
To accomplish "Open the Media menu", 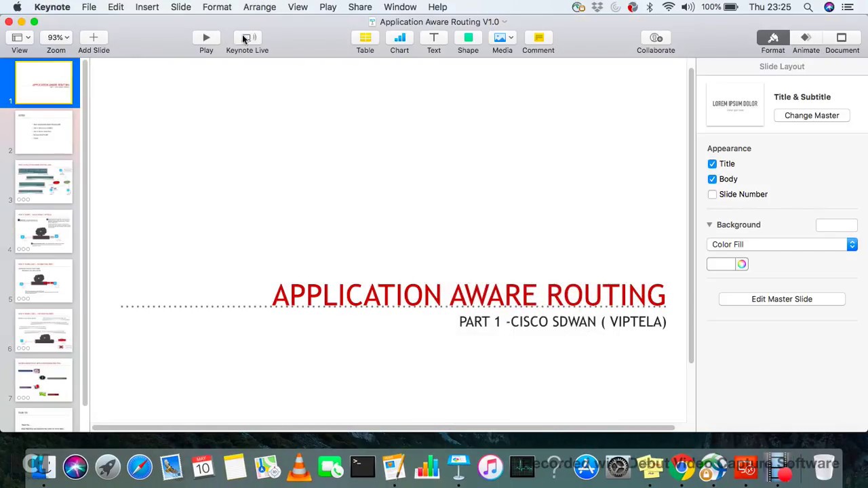I will click(x=502, y=38).
